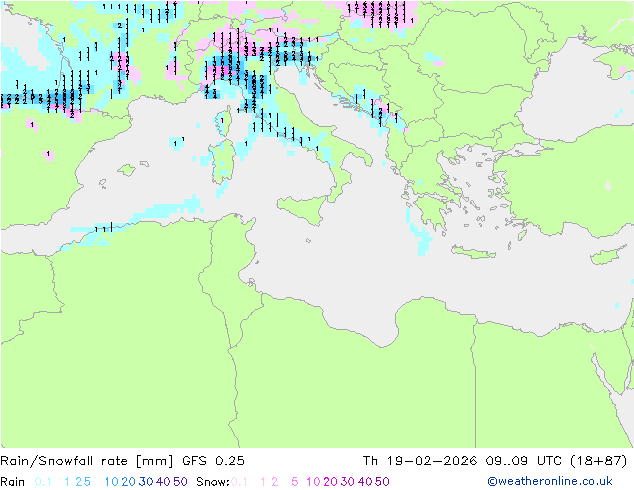
Task: Click the weatheronline.co.uk copyright link
Action: pyautogui.click(x=550, y=481)
